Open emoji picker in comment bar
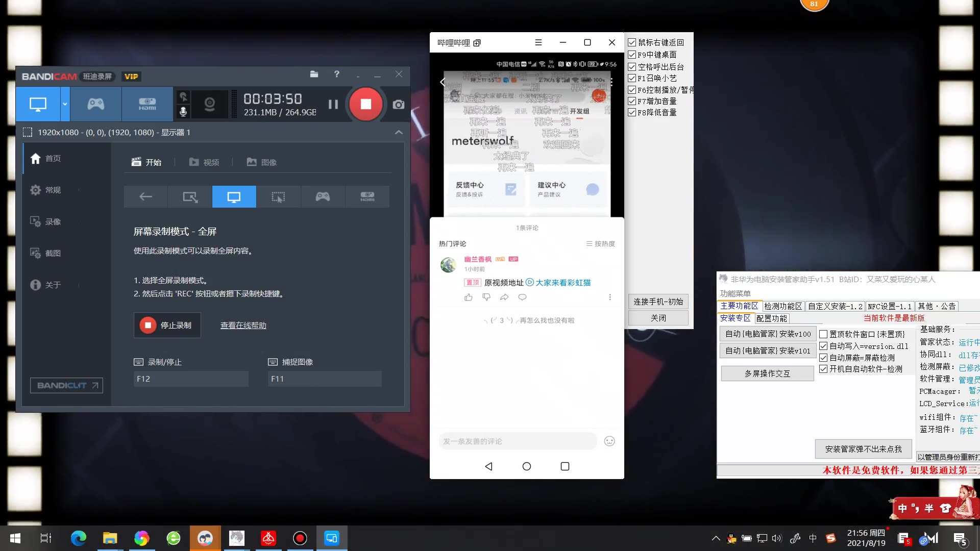980x551 pixels. pyautogui.click(x=609, y=441)
